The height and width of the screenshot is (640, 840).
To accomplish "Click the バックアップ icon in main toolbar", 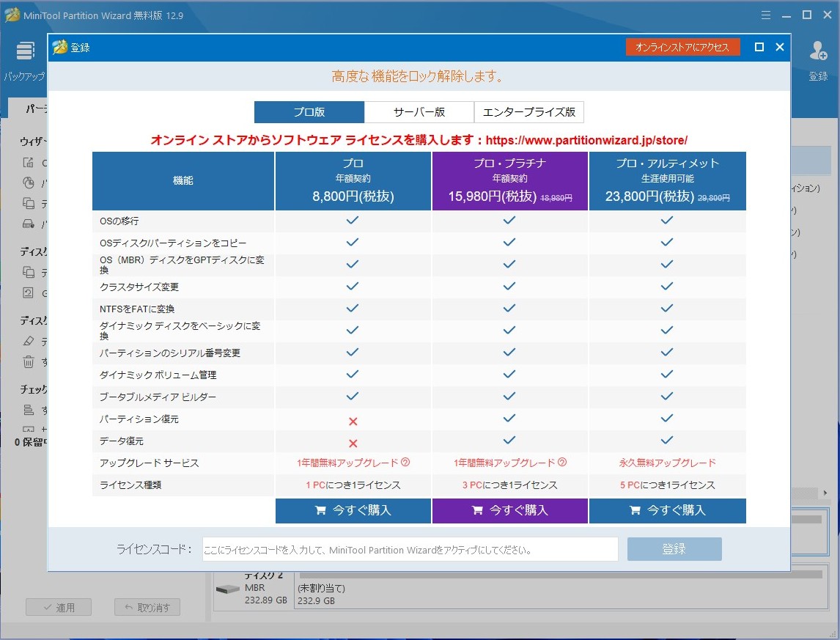I will 25,51.
